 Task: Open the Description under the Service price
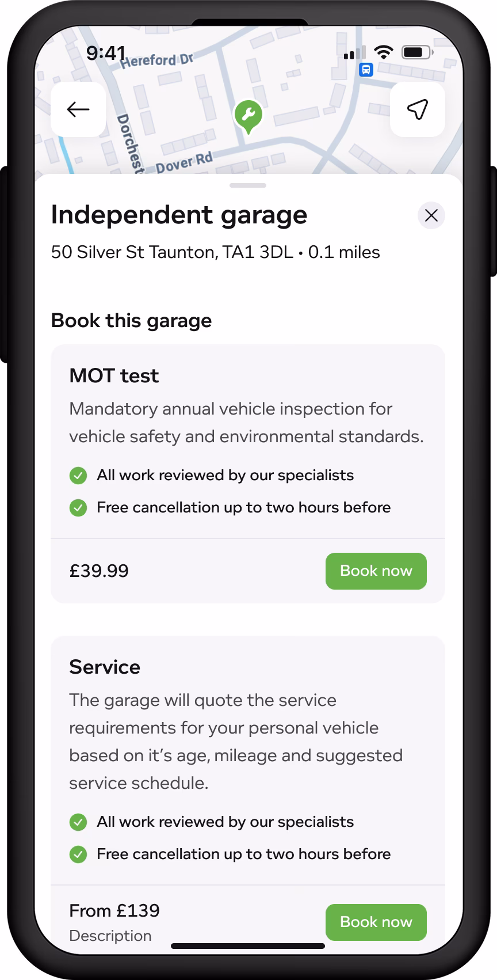110,936
